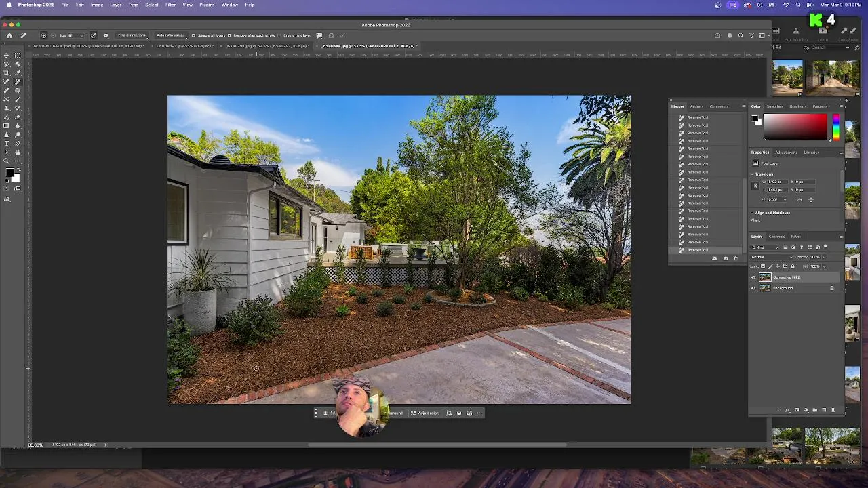Open more options in contextual task bar
This screenshot has height=488, width=868.
(479, 413)
